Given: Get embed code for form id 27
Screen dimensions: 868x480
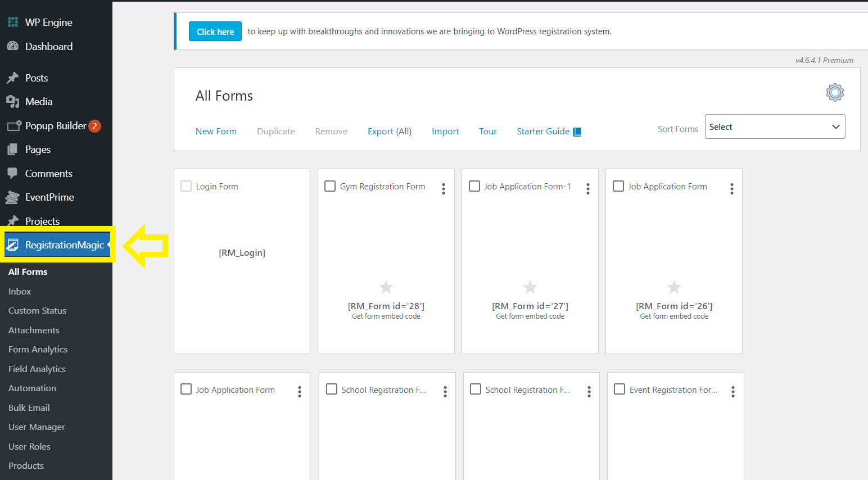Looking at the screenshot, I should coord(530,316).
